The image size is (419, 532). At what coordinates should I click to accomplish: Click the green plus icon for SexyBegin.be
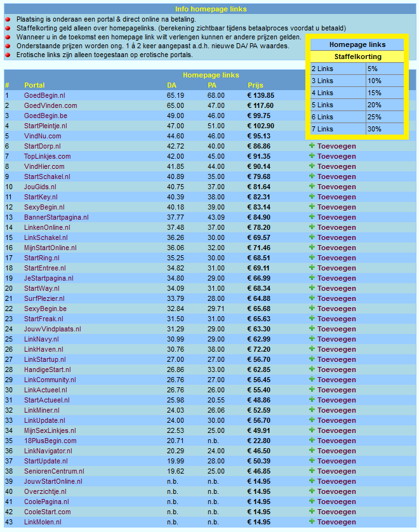pyautogui.click(x=312, y=308)
